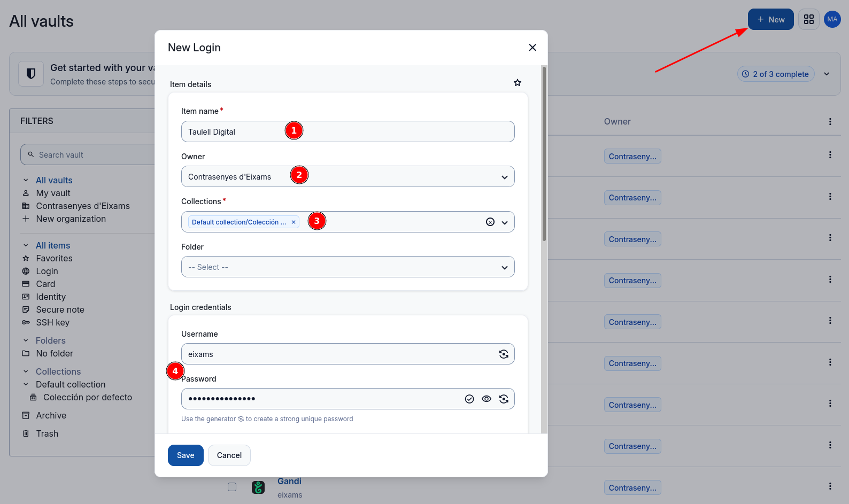The width and height of the screenshot is (849, 504).
Task: Toggle password visibility eye icon
Action: (487, 399)
